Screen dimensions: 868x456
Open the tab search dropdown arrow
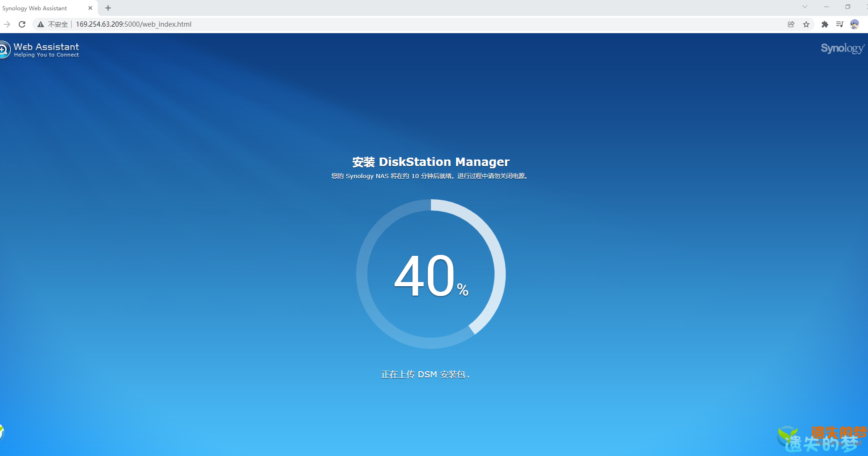[805, 7]
